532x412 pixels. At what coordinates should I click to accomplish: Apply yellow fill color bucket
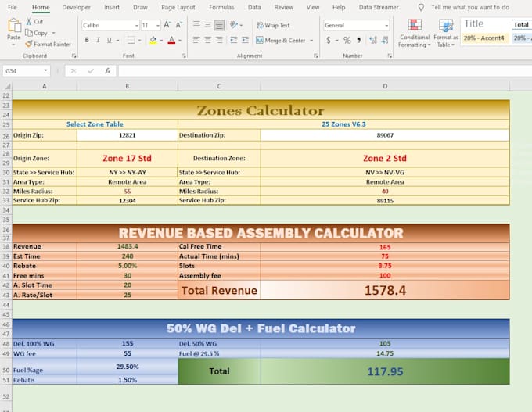(153, 40)
